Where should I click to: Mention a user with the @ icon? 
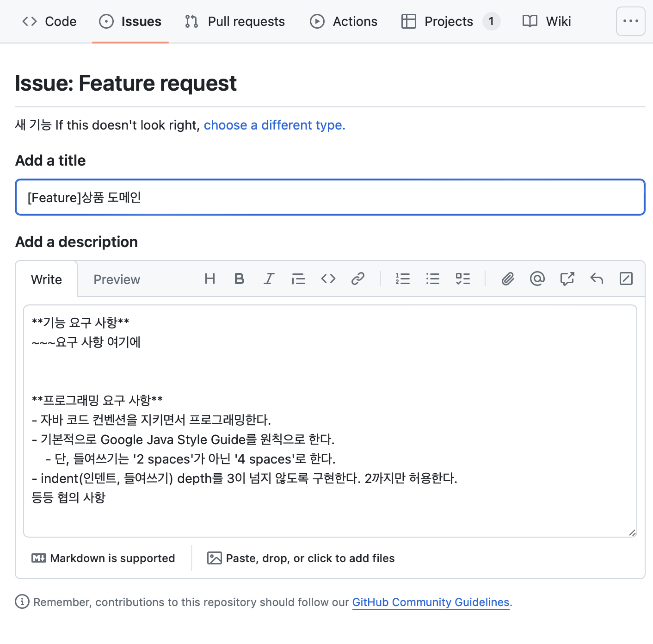click(x=537, y=279)
